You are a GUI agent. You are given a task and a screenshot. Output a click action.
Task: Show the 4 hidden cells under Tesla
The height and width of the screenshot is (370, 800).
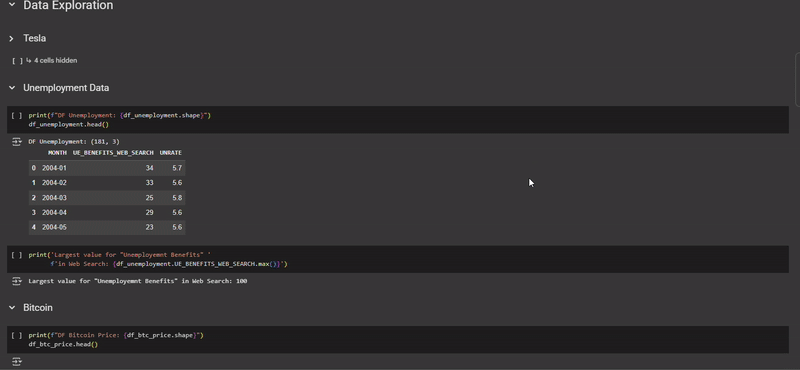coord(56,60)
